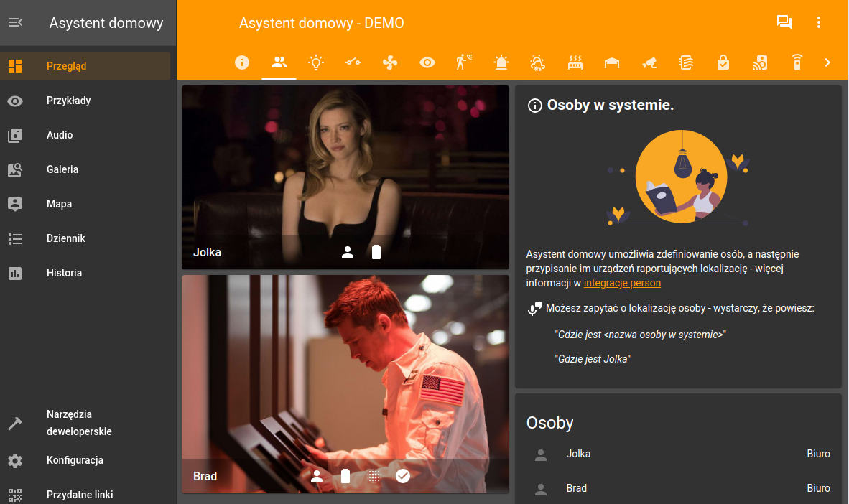
Task: Switch to the weather tab
Action: click(x=538, y=62)
